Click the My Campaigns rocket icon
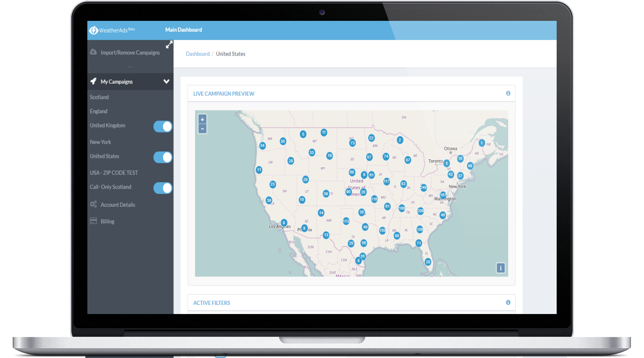 click(x=94, y=81)
